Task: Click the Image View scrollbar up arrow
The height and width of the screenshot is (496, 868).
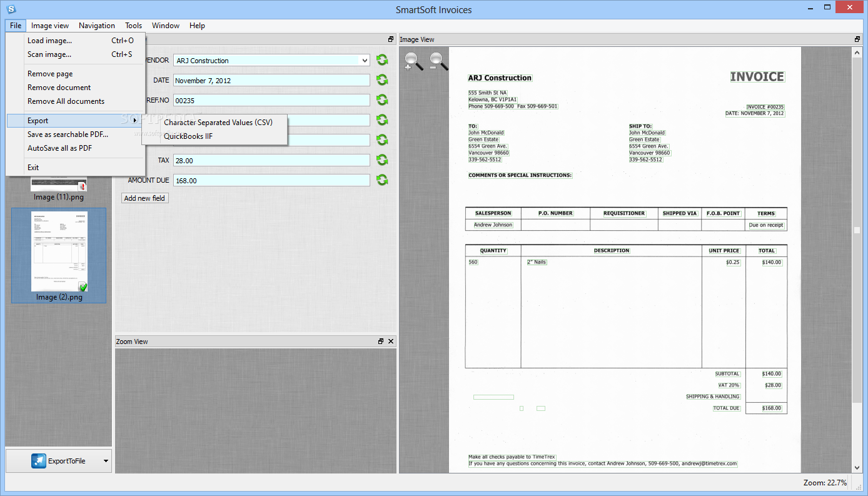Action: (857, 53)
